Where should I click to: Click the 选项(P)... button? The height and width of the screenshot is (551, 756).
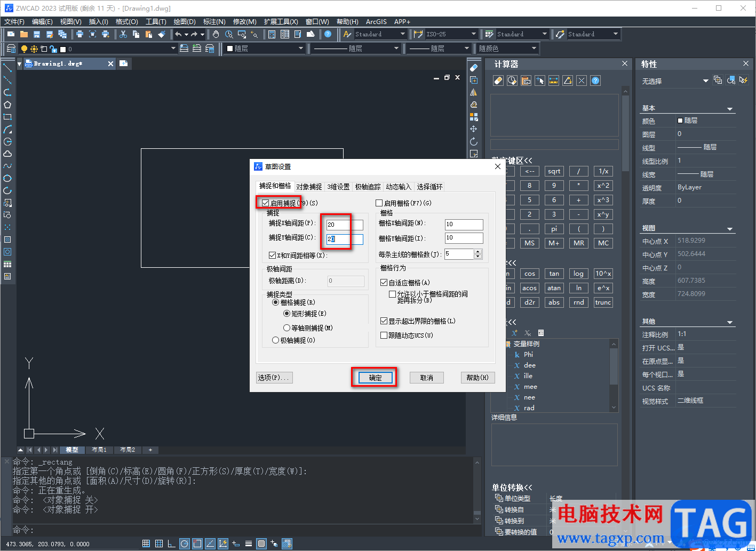[x=274, y=378]
